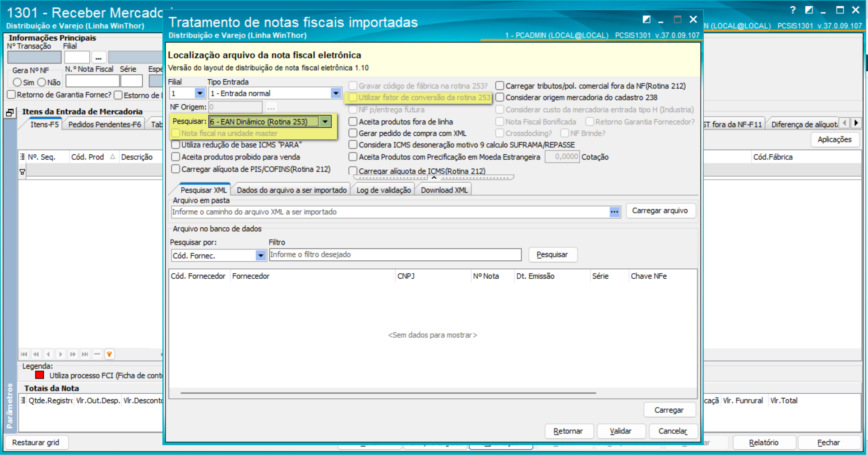
Task: Sort by Cód. Prod column triangle
Action: 112,157
